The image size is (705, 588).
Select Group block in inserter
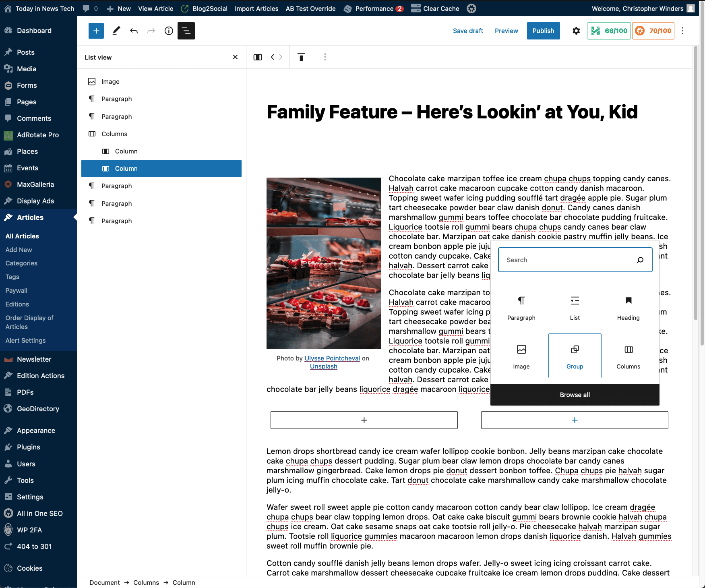(x=575, y=356)
